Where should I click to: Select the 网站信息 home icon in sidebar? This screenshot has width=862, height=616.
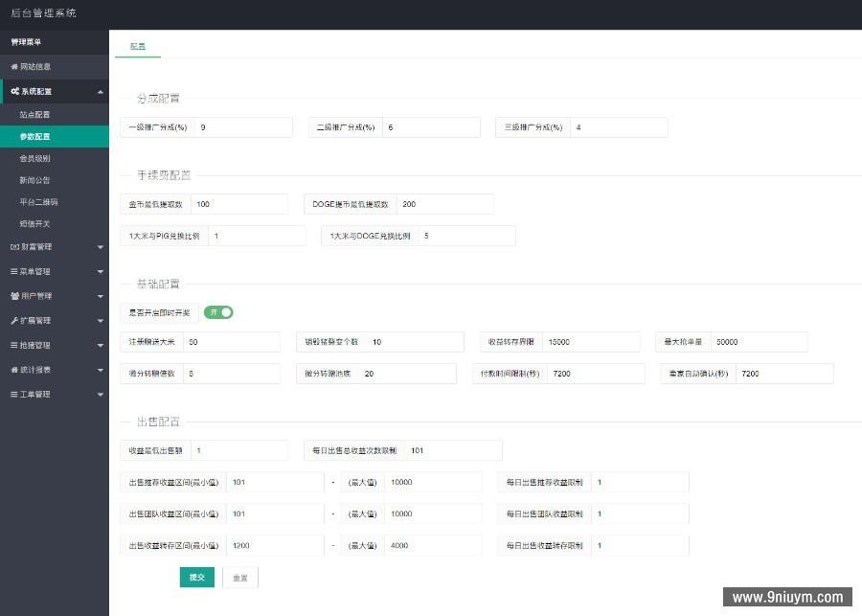click(x=15, y=66)
